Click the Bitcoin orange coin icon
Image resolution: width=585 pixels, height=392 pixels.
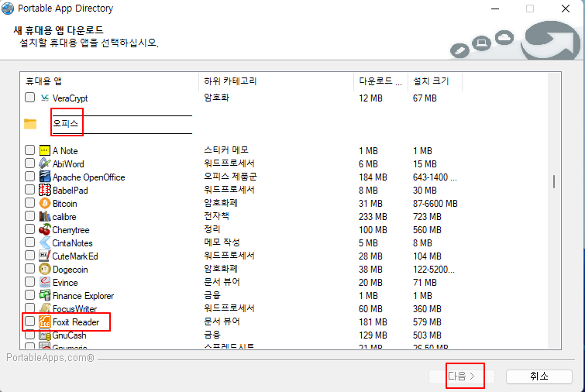[45, 203]
